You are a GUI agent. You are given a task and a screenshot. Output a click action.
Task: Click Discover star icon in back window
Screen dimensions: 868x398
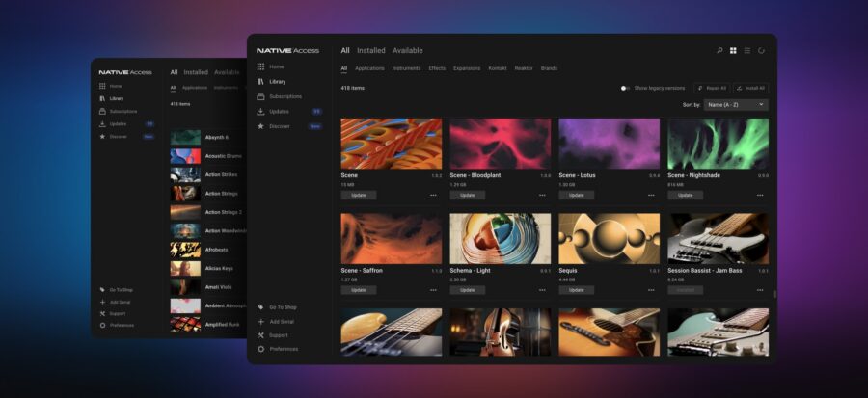(x=102, y=136)
